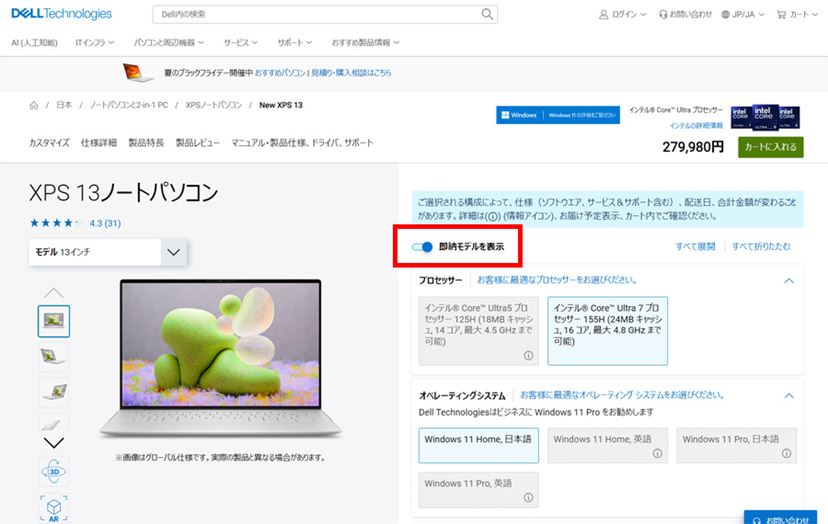
Task: Click info icon on Windows 11 Pro 日本語
Action: tap(786, 453)
